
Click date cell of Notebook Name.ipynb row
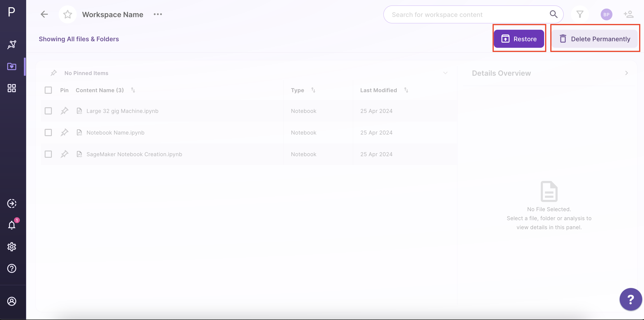[376, 133]
